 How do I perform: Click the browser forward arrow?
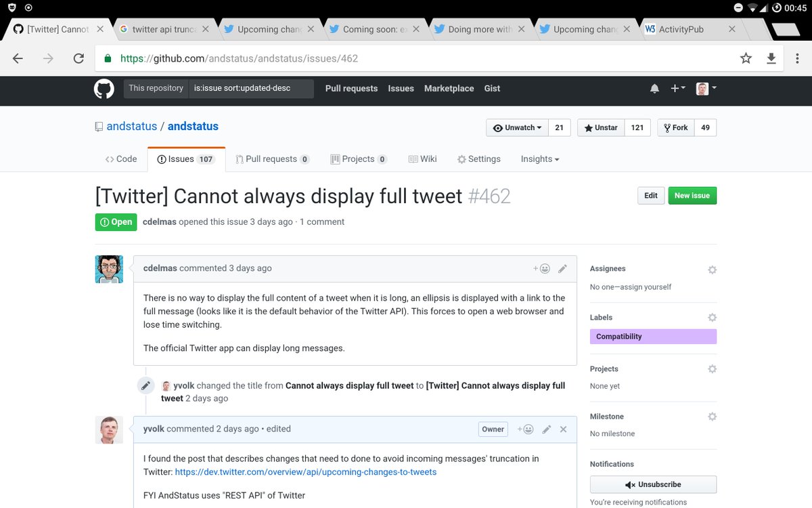(x=48, y=58)
